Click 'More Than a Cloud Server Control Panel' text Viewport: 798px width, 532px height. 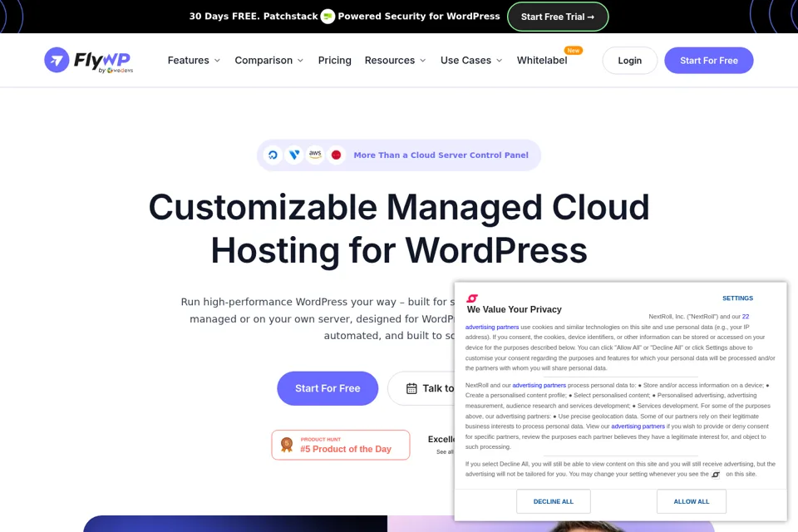pyautogui.click(x=441, y=155)
